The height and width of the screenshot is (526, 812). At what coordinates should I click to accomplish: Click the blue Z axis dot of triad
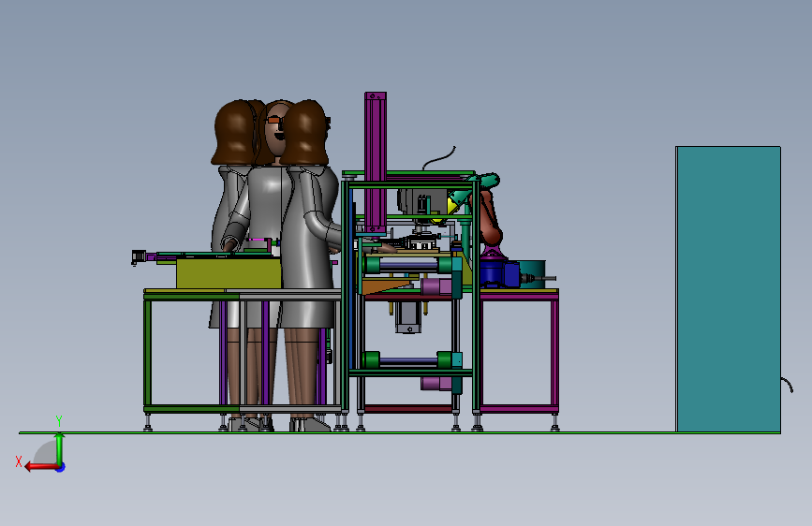[61, 467]
